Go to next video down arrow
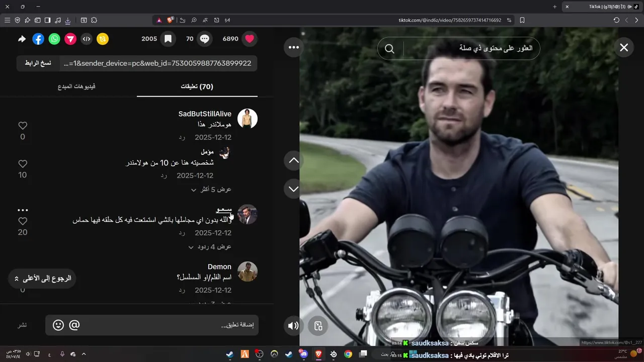The height and width of the screenshot is (362, 644). [294, 189]
